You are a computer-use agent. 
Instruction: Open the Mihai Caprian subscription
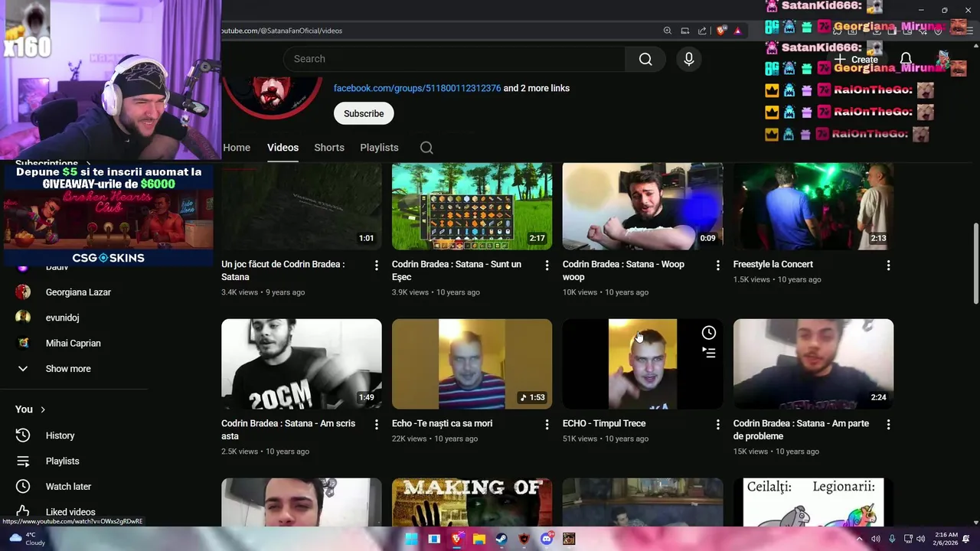[73, 344]
